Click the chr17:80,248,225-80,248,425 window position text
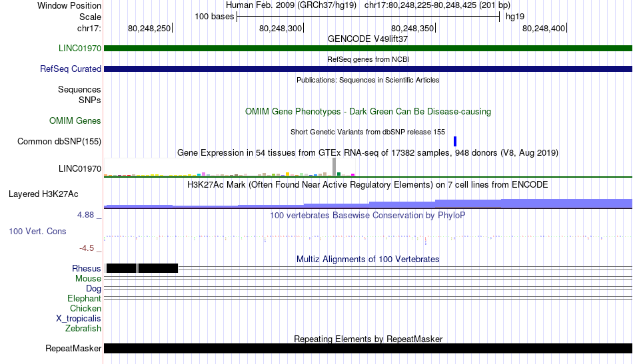Screen dimensions: 633x364 pos(437,5)
